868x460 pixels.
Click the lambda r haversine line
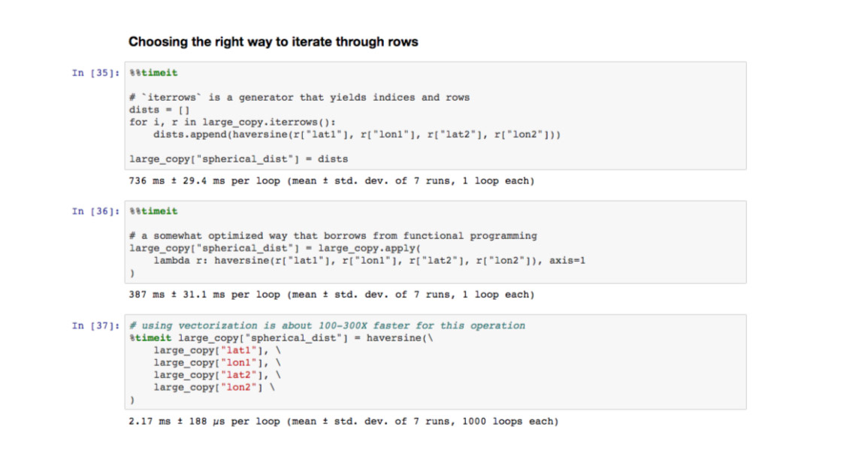[369, 261]
